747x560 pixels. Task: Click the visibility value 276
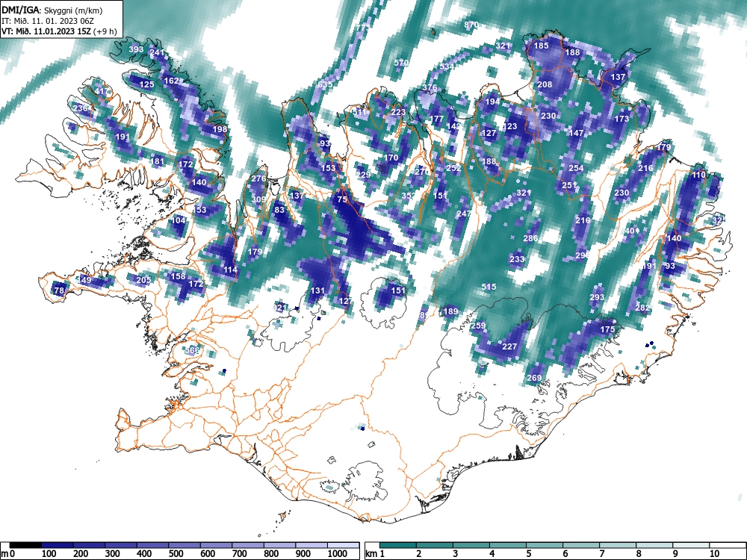pos(258,178)
